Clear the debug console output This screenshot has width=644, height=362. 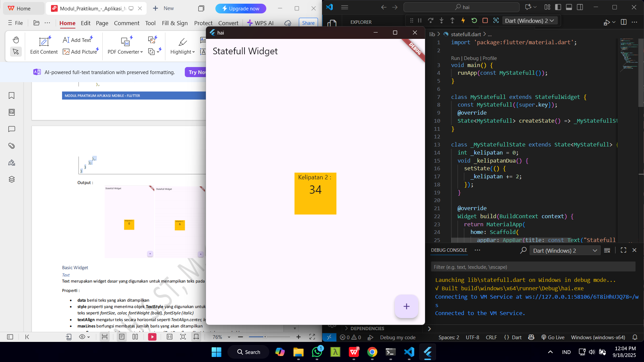click(607, 250)
